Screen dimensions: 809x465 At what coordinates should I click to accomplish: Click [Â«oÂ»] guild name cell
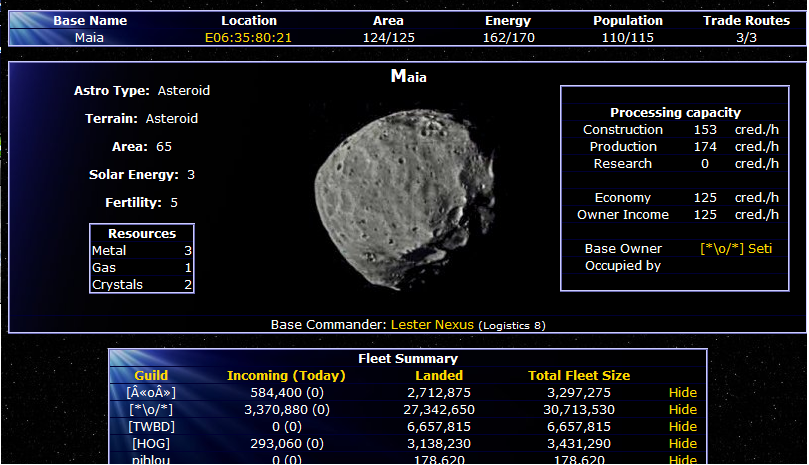[151, 392]
